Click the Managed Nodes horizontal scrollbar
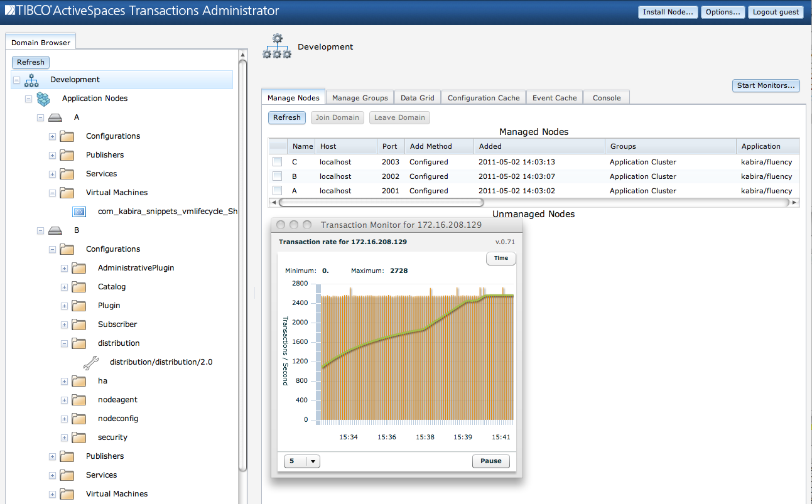The image size is (812, 504). pyautogui.click(x=381, y=203)
